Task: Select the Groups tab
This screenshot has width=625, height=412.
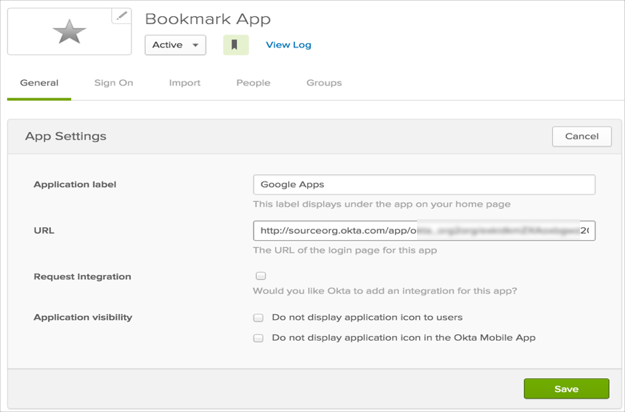Action: point(324,83)
